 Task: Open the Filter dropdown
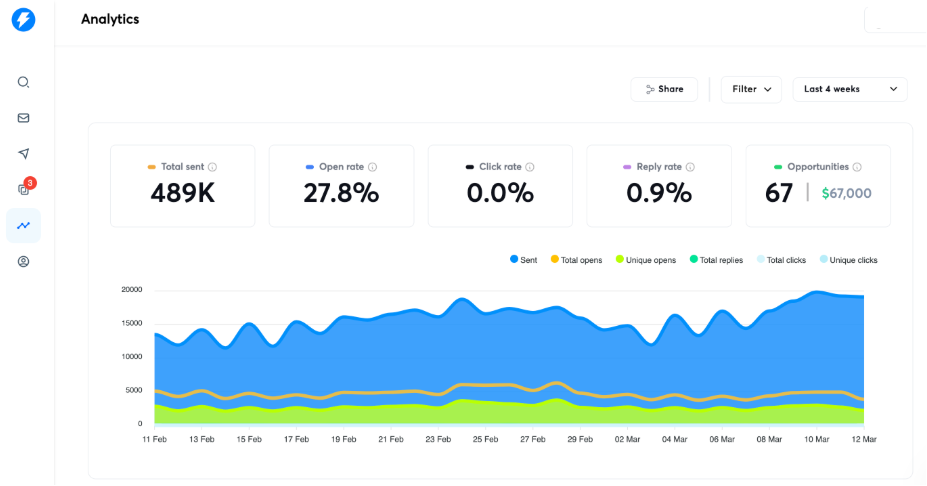(751, 89)
